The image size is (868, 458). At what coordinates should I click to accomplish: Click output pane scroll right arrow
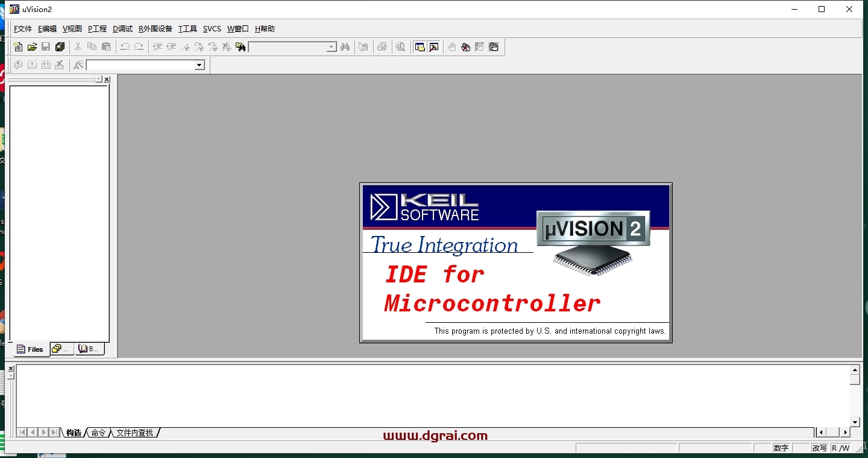(845, 433)
